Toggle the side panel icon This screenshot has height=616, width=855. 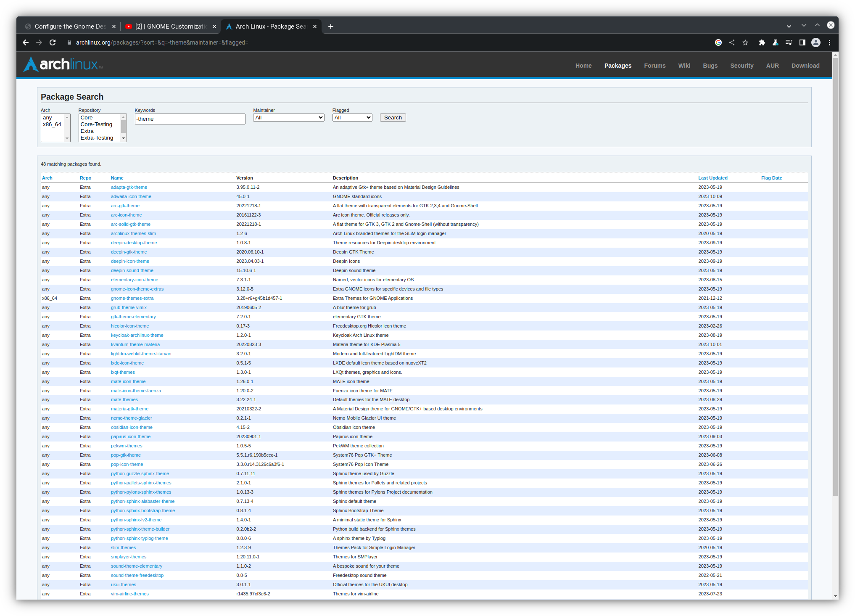coord(802,42)
